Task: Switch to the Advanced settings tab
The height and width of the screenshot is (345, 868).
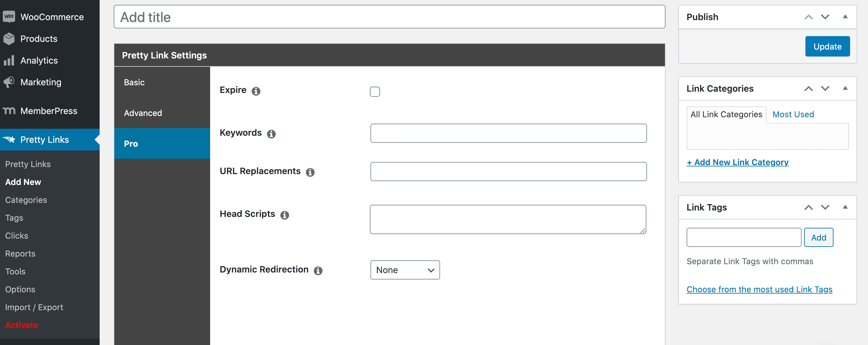Action: (162, 113)
